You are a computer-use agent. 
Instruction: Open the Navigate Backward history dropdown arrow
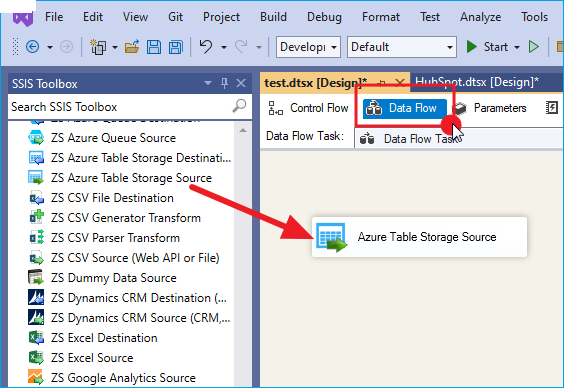coord(50,47)
